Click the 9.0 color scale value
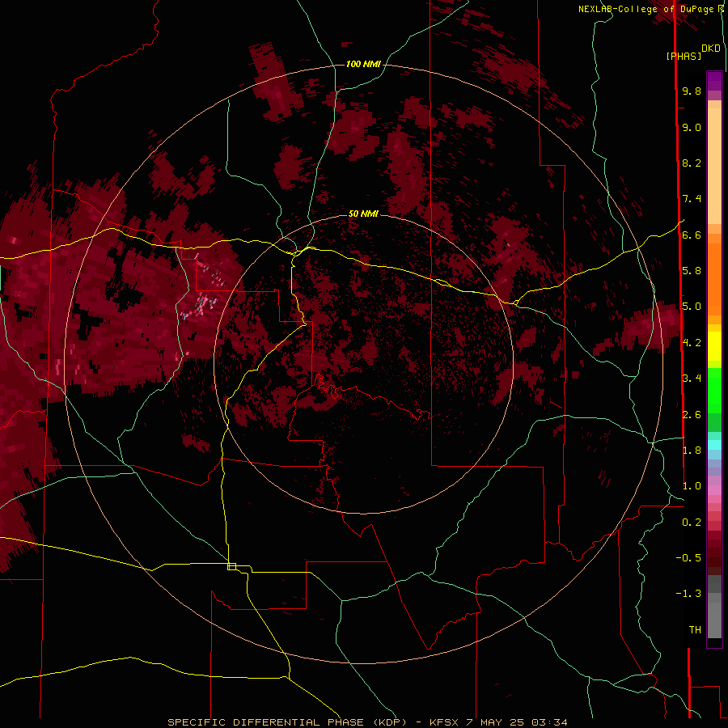Viewport: 728px width, 728px height. click(x=692, y=128)
